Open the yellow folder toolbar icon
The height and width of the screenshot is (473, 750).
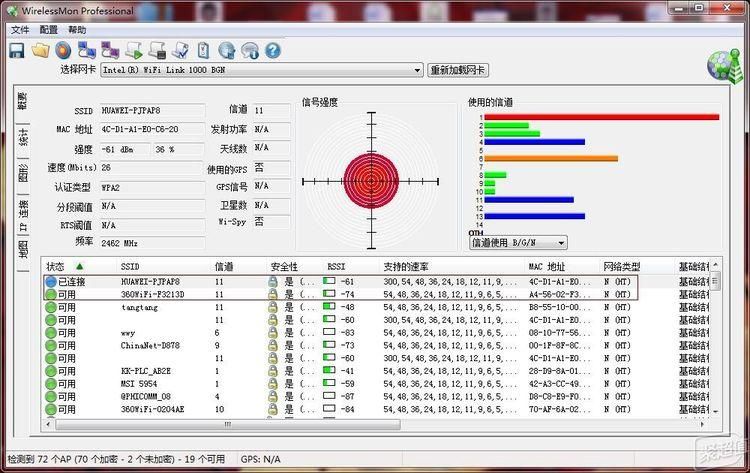(41, 50)
